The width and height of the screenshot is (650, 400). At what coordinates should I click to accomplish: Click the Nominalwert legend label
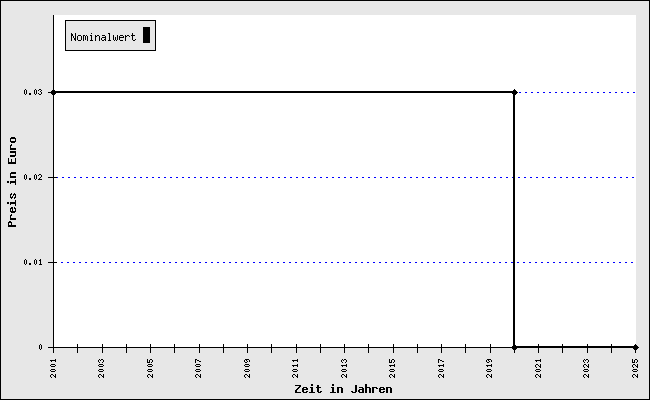(x=103, y=37)
